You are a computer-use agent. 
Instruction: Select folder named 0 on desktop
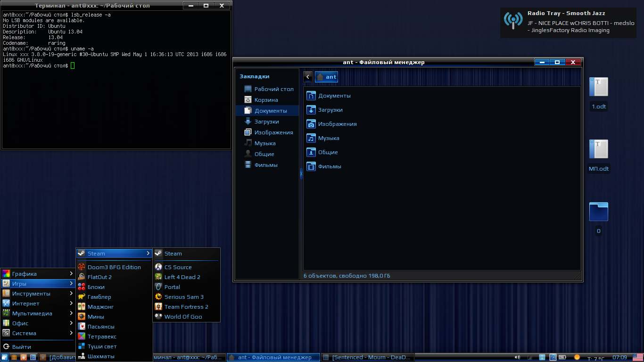(x=599, y=218)
